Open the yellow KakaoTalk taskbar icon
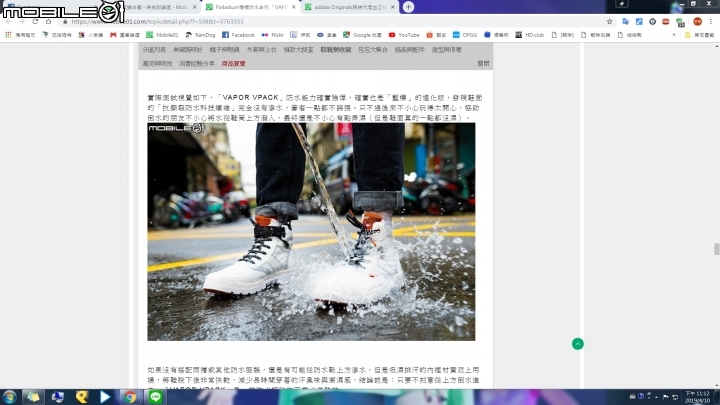Viewport: 720px width, 405px height. click(x=82, y=397)
